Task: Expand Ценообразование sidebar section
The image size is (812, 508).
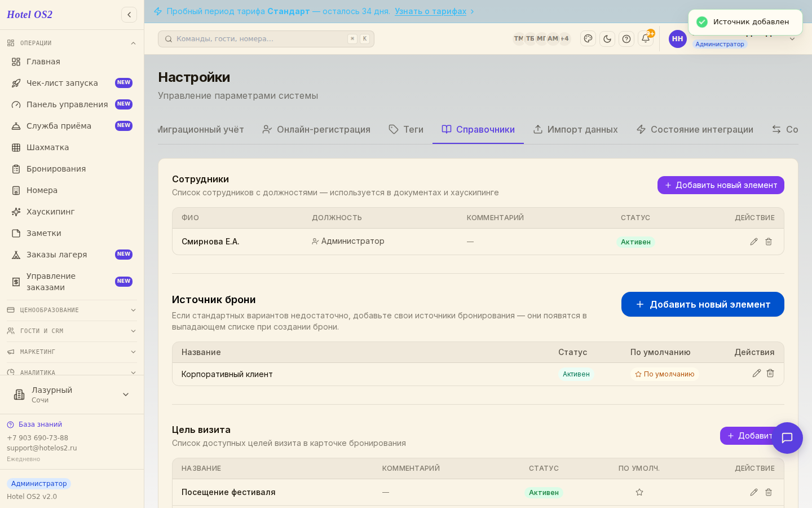Action: coord(72,310)
